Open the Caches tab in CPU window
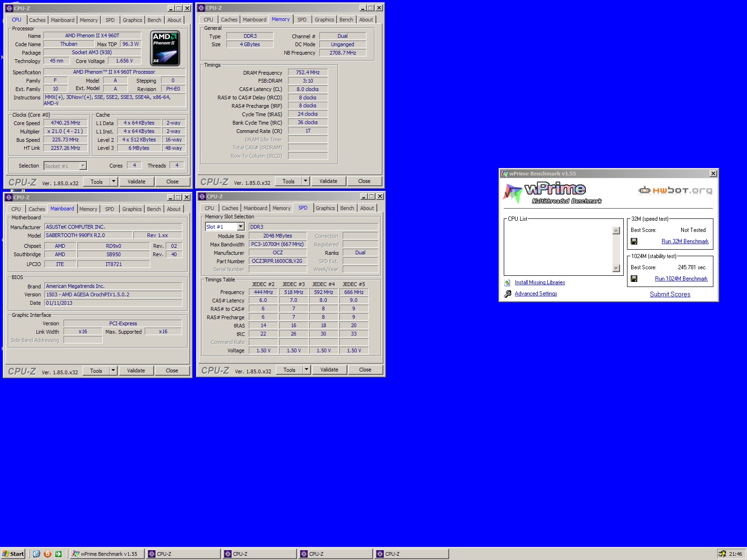747x560 pixels. pyautogui.click(x=37, y=20)
